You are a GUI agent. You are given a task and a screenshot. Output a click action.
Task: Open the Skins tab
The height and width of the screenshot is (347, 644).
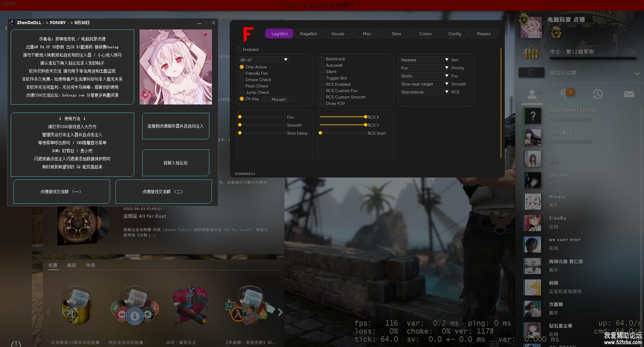pos(396,33)
